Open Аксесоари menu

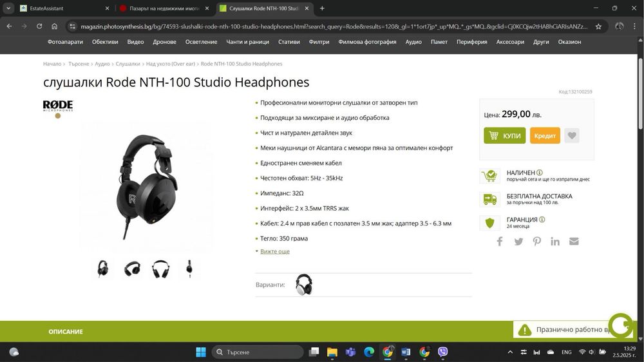tap(510, 42)
